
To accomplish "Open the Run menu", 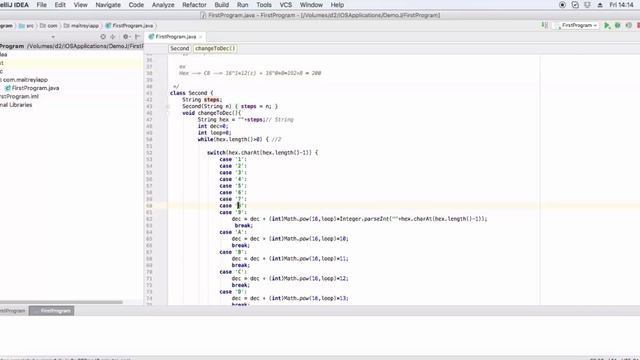I will [242, 5].
